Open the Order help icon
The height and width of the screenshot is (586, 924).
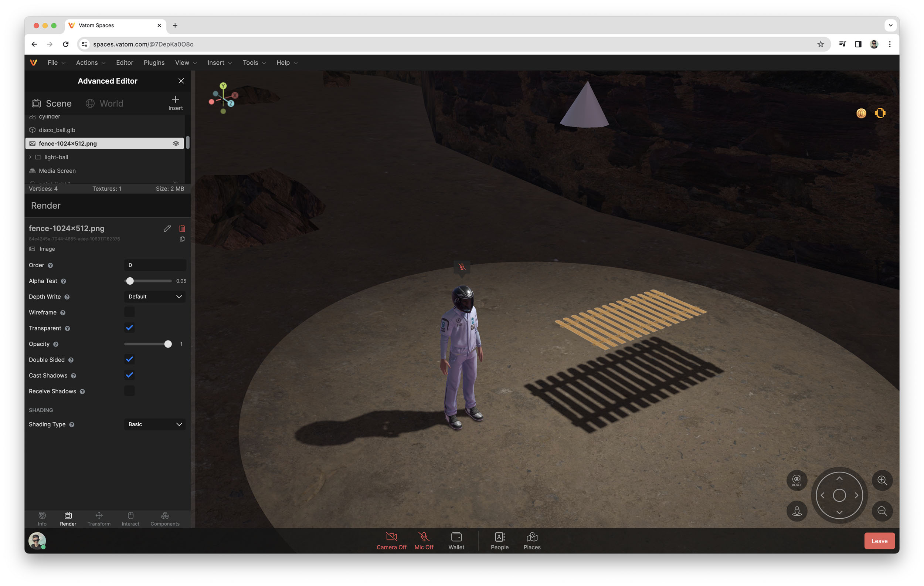pos(50,265)
